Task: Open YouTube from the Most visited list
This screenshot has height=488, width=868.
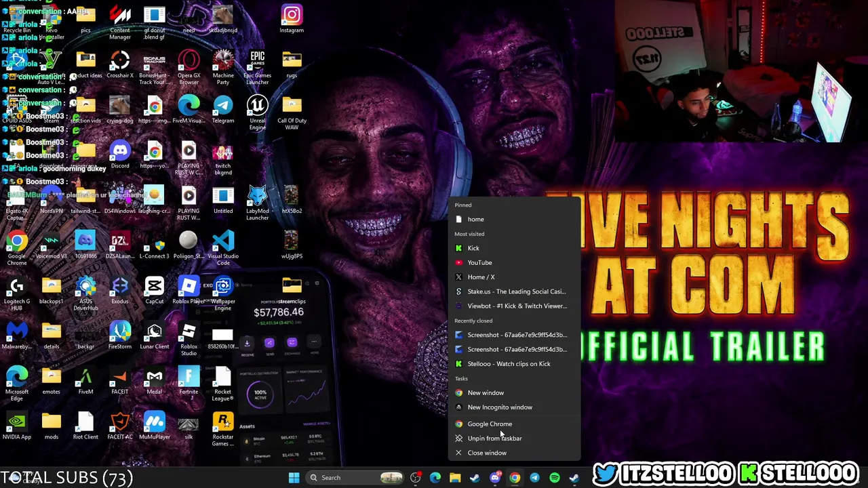Action: pos(515,263)
